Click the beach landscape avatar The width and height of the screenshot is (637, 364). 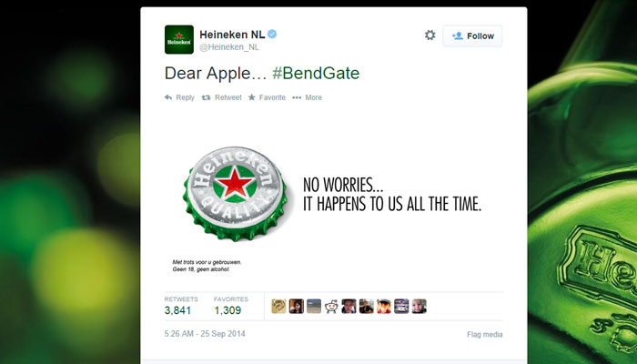(x=314, y=307)
